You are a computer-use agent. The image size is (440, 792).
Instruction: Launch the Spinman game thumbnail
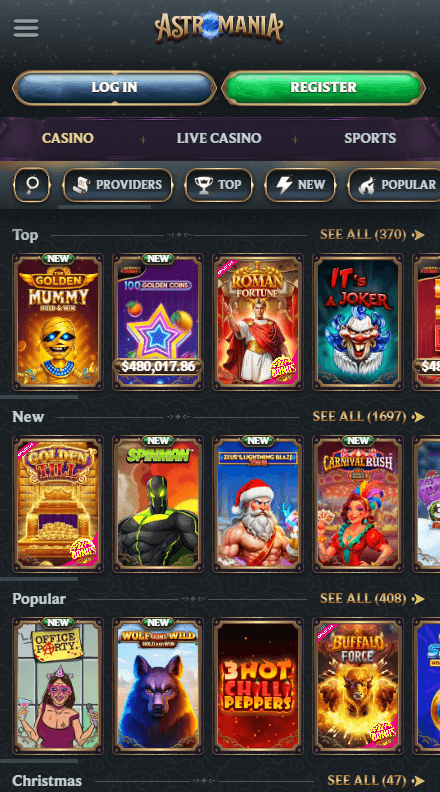(158, 504)
